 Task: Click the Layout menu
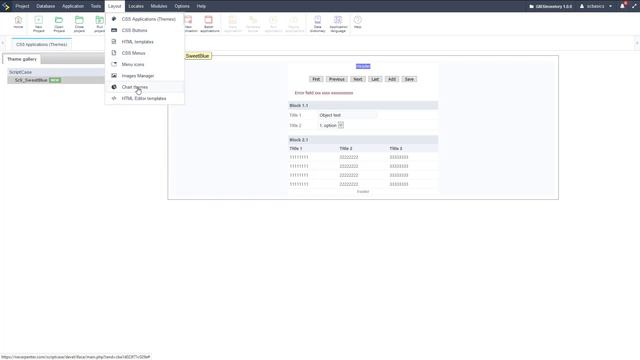point(115,6)
